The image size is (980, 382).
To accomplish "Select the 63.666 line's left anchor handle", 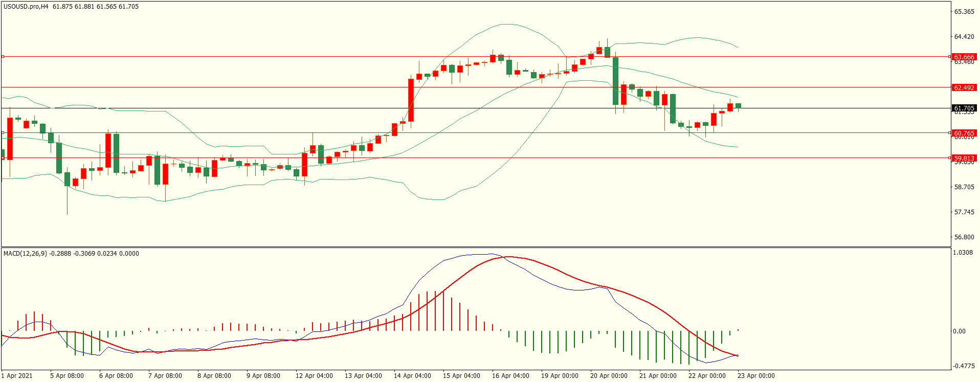I will (3, 57).
